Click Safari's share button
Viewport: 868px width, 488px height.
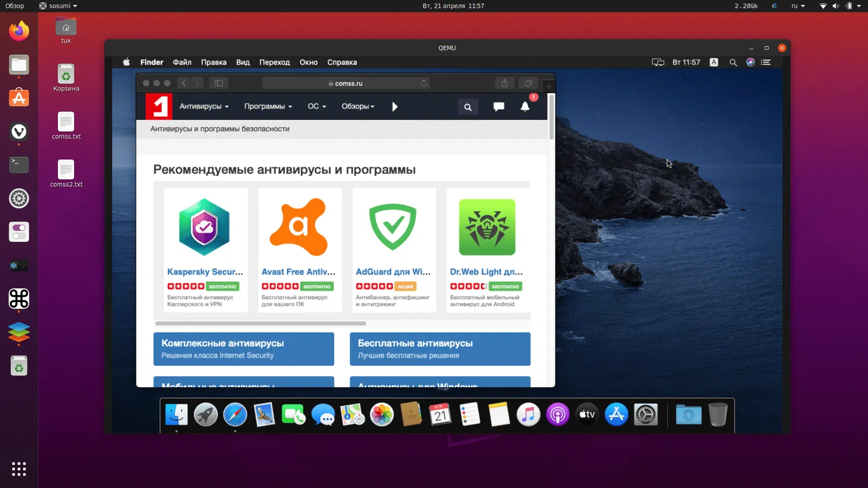click(x=505, y=83)
